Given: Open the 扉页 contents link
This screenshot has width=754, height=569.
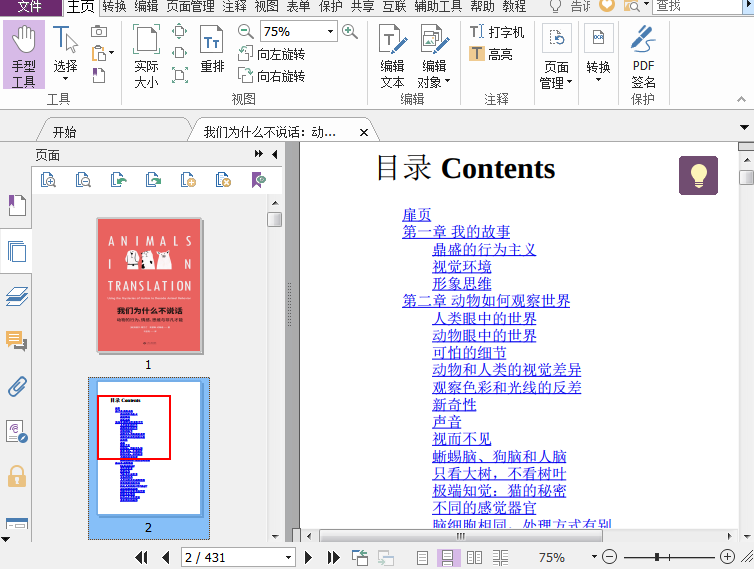Looking at the screenshot, I should click(x=416, y=215).
